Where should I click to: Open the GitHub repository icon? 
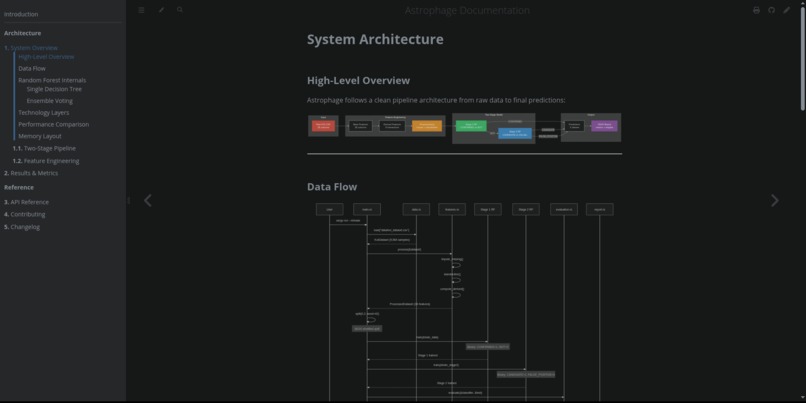tap(772, 10)
